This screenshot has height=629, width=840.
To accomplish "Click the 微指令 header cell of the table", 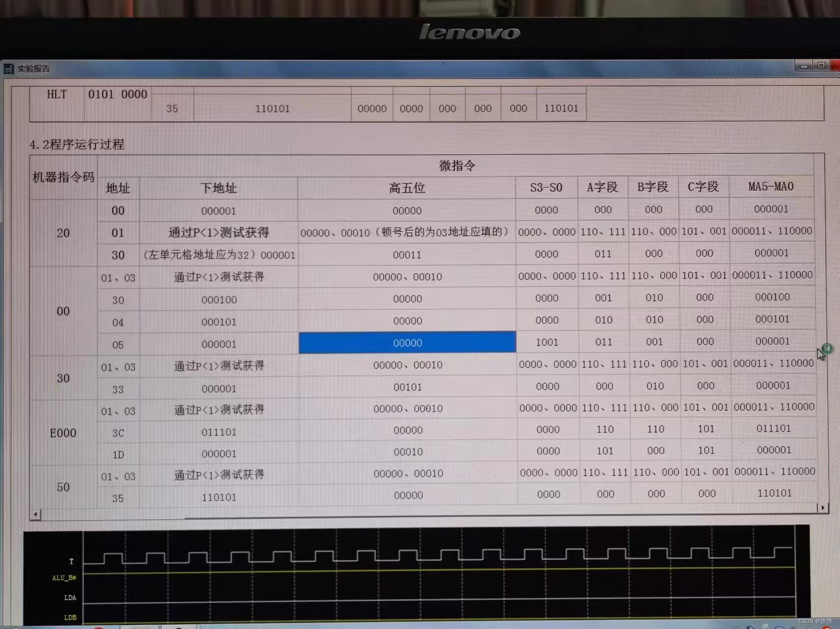I will (457, 166).
